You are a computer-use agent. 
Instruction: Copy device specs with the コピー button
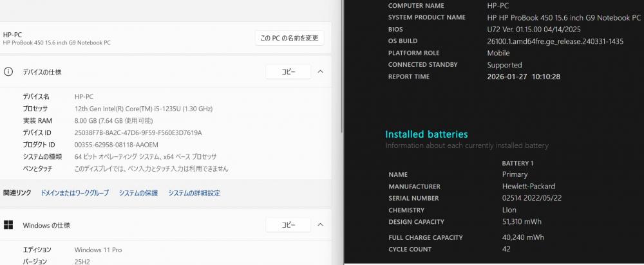288,72
